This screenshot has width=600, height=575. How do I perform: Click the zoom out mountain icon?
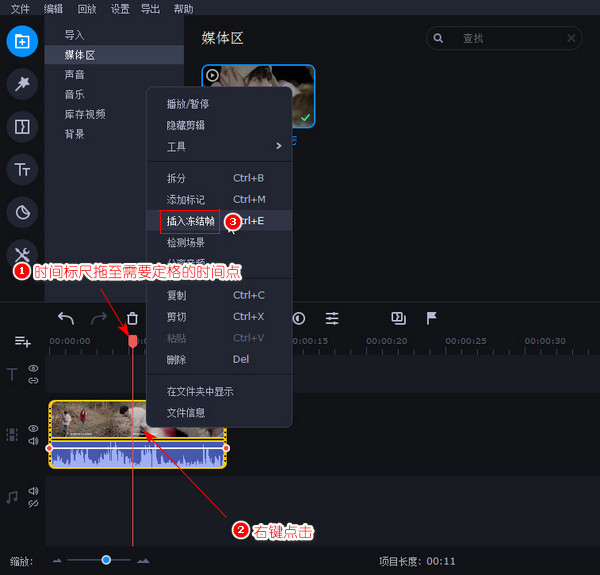[57, 561]
